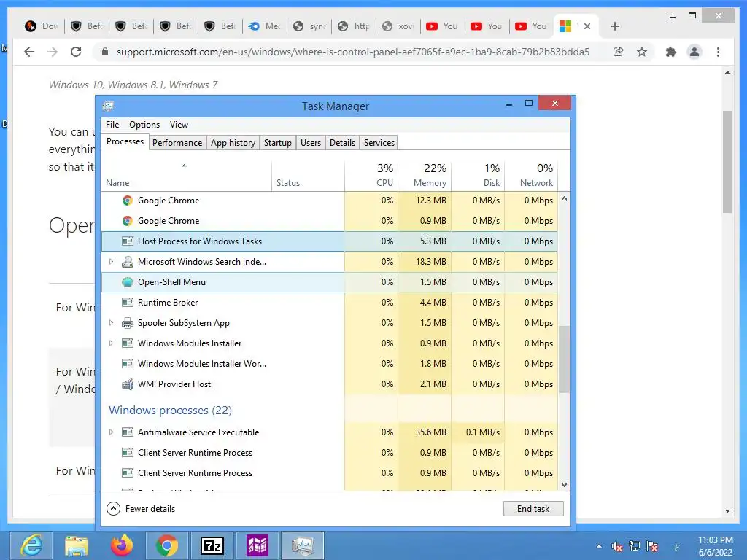Click the Open-Shell Menu shell icon
The width and height of the screenshot is (747, 560).
pyautogui.click(x=127, y=282)
